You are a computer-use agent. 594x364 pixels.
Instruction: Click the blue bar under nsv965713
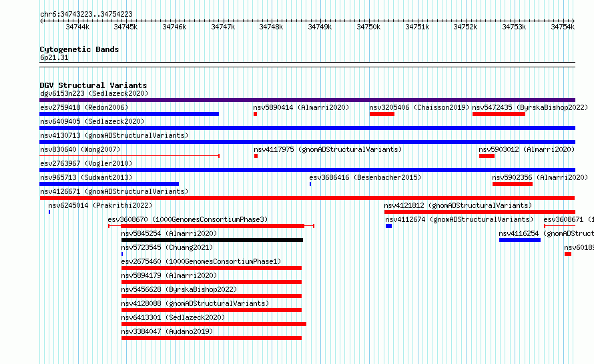pyautogui.click(x=109, y=184)
